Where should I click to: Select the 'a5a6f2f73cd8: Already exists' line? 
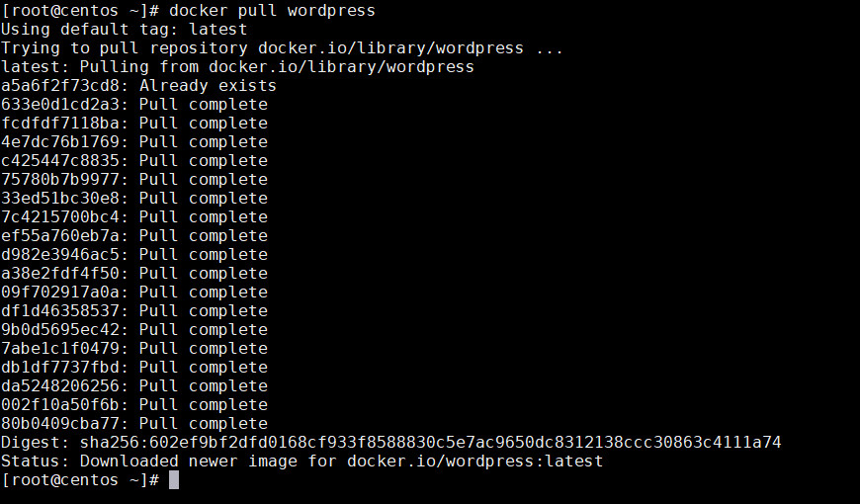pyautogui.click(x=138, y=86)
